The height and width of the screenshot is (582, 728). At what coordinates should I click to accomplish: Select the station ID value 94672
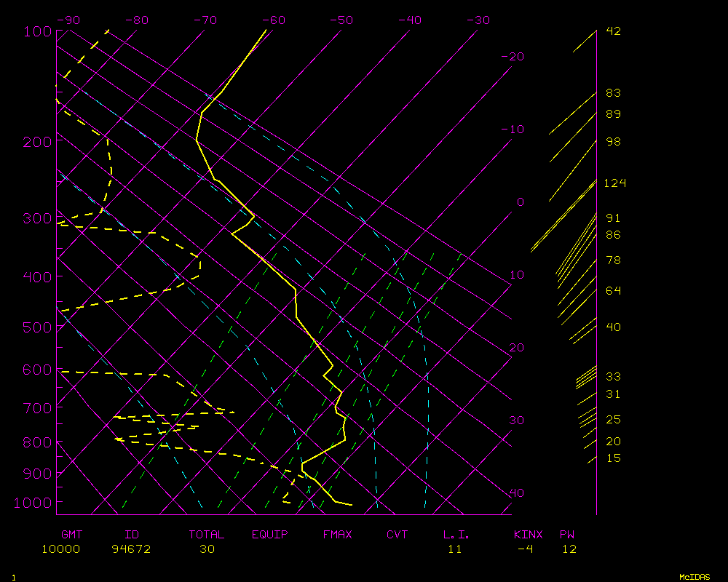tap(131, 549)
